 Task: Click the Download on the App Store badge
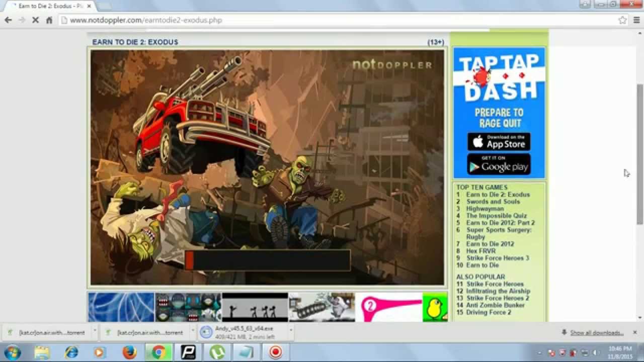point(499,142)
